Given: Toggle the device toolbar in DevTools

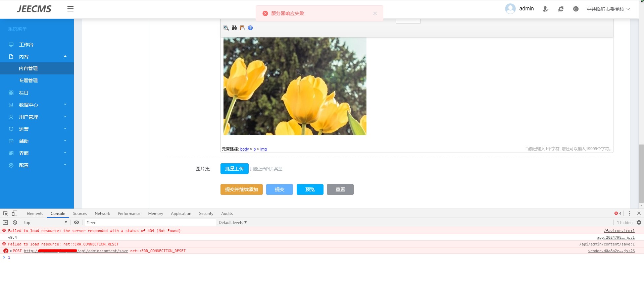Looking at the screenshot, I should tap(14, 214).
